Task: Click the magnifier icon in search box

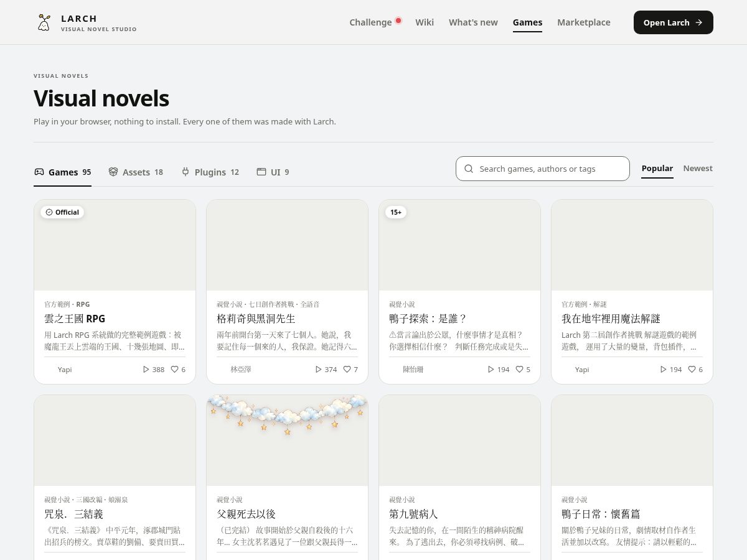Action: [469, 169]
